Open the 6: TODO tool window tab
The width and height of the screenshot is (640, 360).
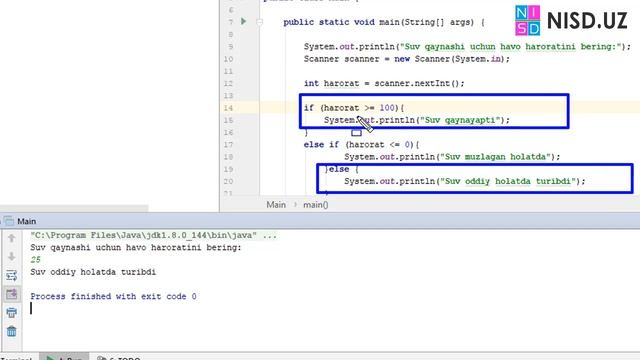pyautogui.click(x=119, y=358)
